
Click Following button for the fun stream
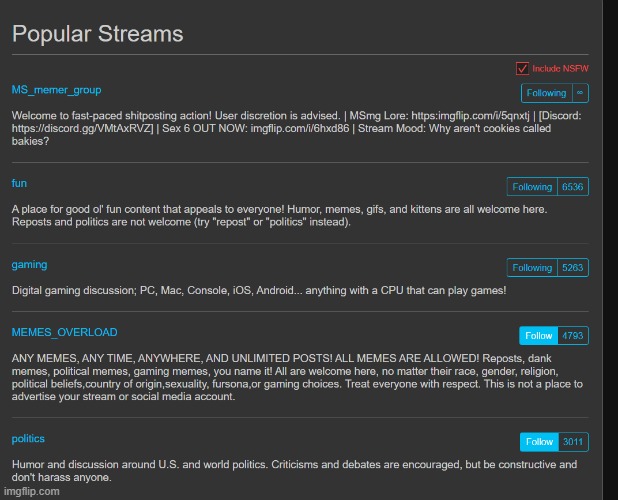click(x=532, y=186)
